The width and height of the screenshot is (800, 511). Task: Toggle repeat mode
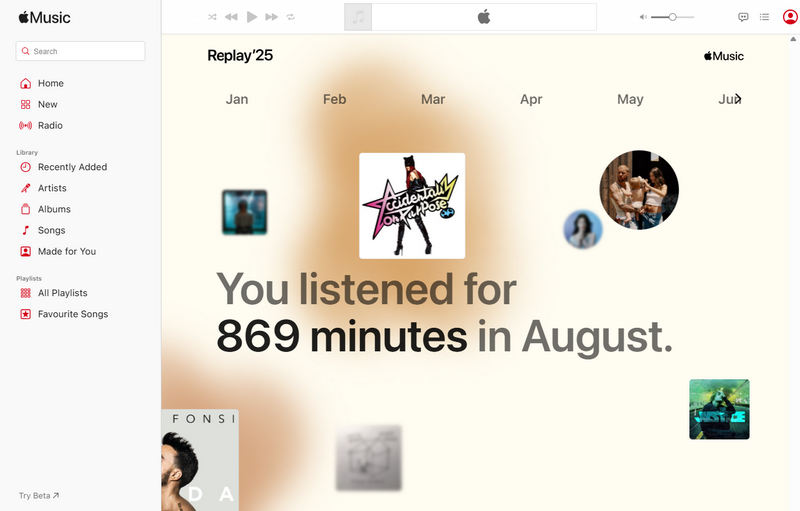(290, 17)
